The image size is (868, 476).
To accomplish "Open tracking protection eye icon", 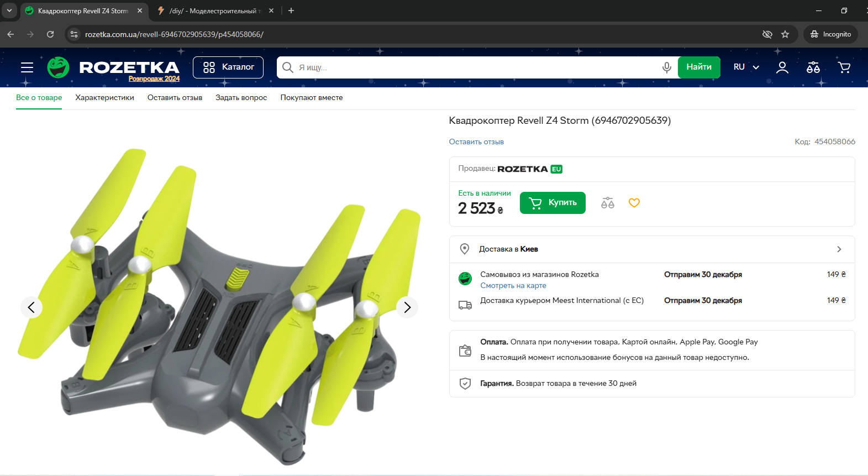I will pyautogui.click(x=767, y=34).
